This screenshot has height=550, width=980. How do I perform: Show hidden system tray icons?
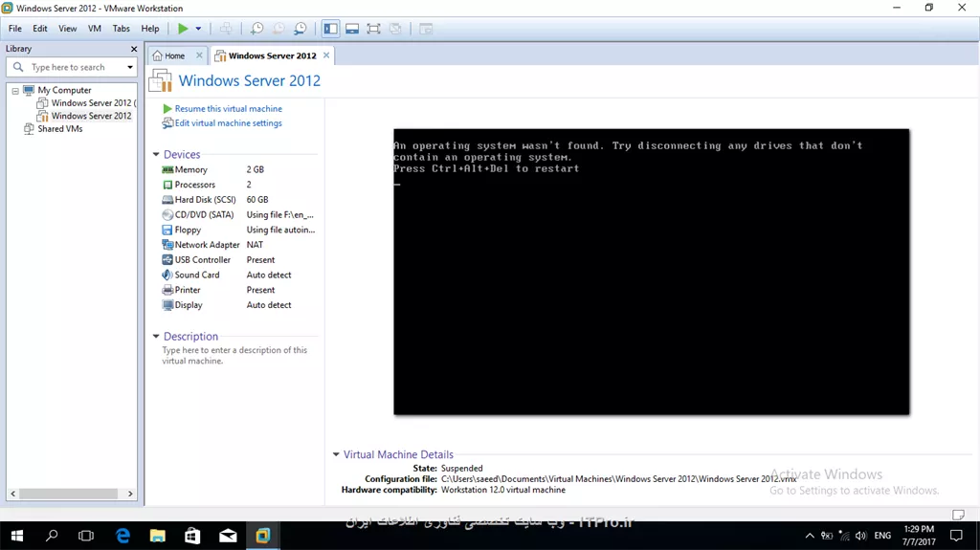click(x=810, y=536)
